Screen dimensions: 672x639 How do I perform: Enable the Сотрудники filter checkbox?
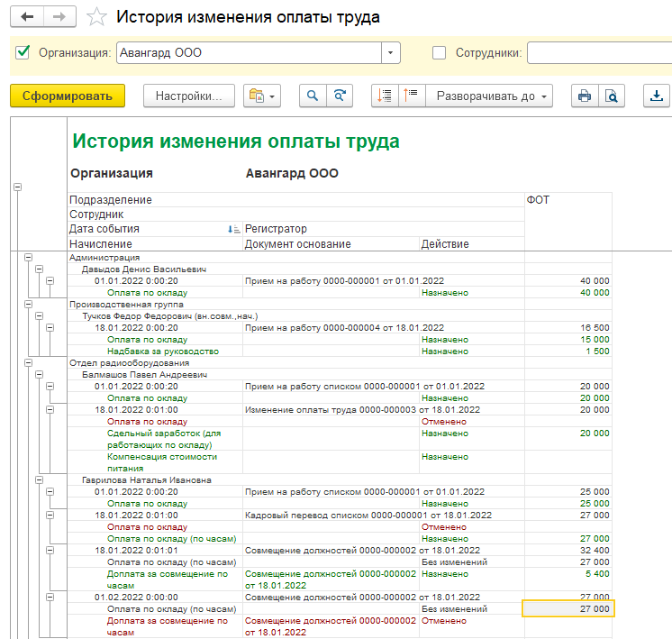(440, 52)
